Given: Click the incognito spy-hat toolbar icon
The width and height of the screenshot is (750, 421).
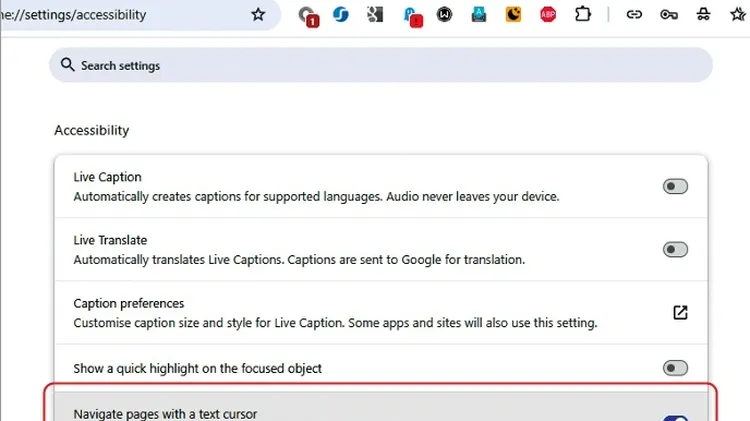Looking at the screenshot, I should (x=704, y=15).
